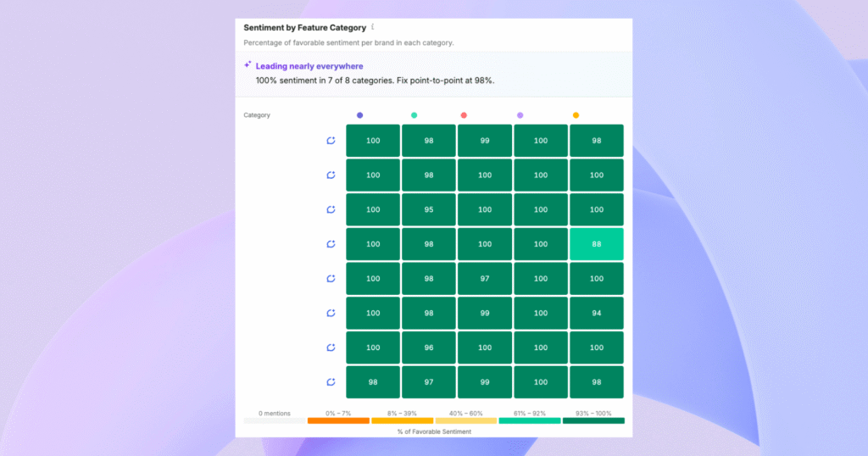The height and width of the screenshot is (456, 868).
Task: Open the light green cell showing 88
Action: [596, 244]
